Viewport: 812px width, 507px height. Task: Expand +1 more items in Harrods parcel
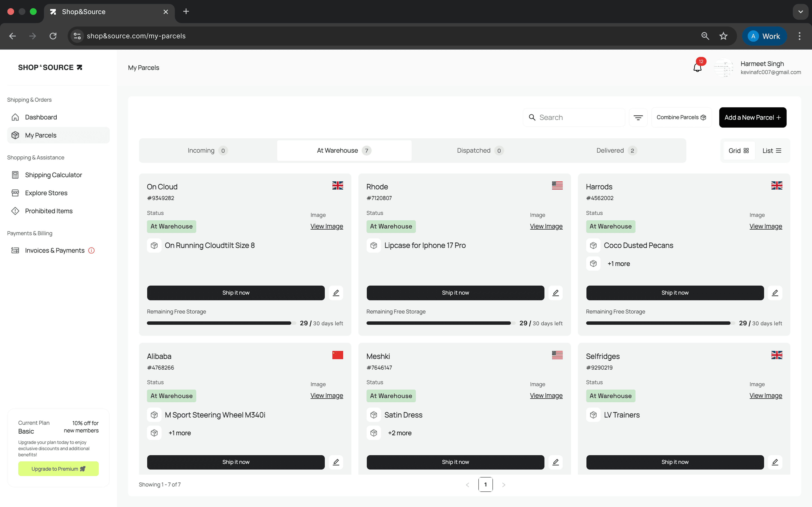618,264
